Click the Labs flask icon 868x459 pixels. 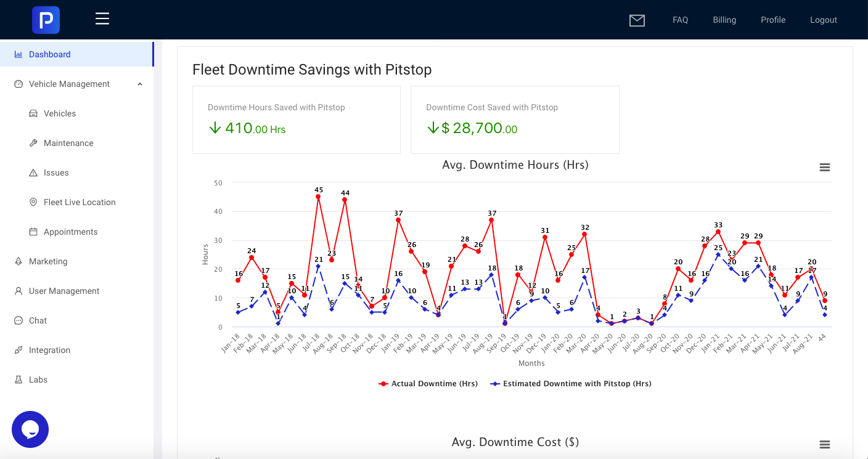(x=18, y=380)
